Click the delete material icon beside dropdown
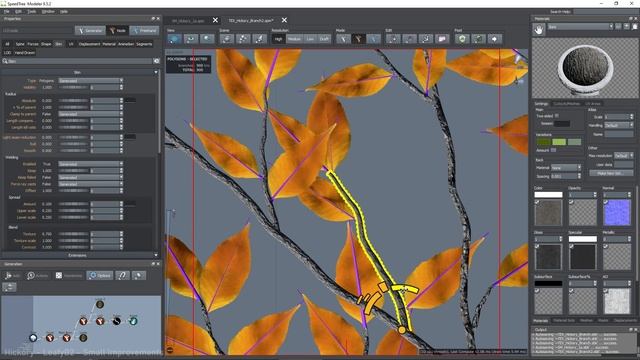Viewport: 640px width, 360px height. (618, 27)
